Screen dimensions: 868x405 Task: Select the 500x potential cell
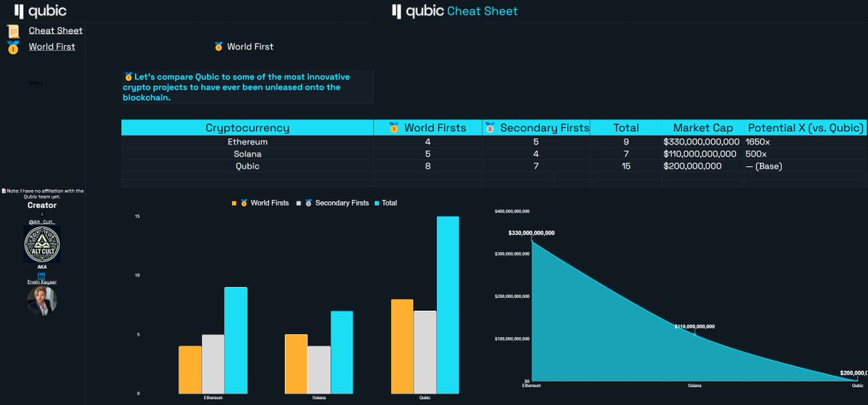pyautogui.click(x=805, y=154)
